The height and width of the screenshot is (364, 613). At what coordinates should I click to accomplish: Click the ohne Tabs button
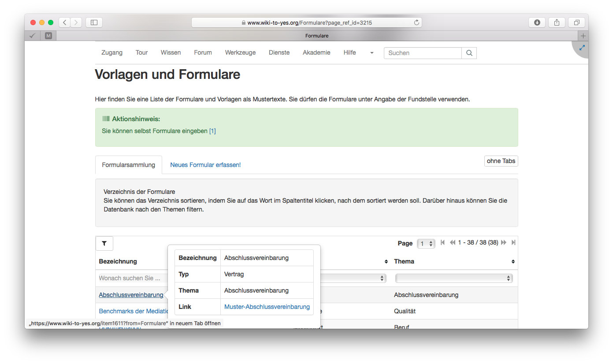[501, 161]
